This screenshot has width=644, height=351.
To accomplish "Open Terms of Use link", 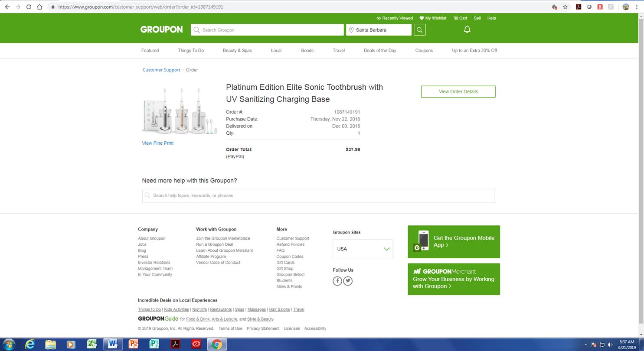I will point(230,328).
